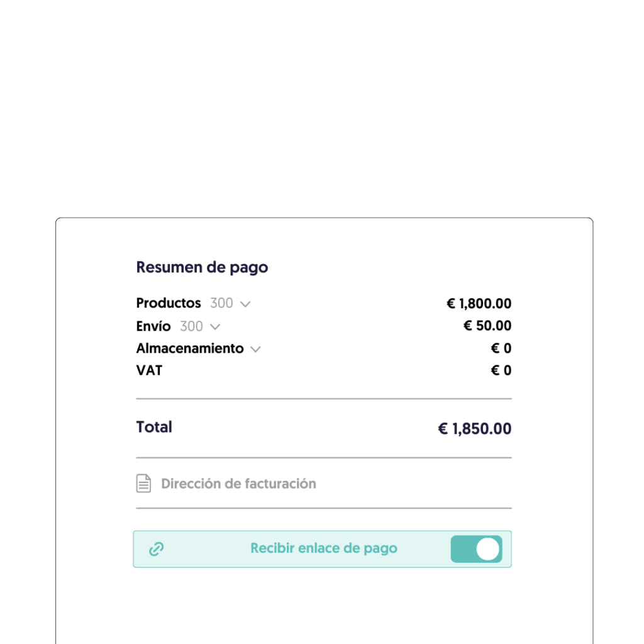Click the Resumen de pago heading
The image size is (644, 644).
coord(202,267)
